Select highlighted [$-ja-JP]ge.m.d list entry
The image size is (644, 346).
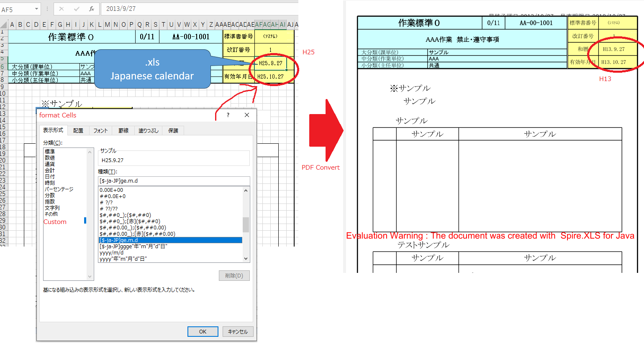point(170,240)
